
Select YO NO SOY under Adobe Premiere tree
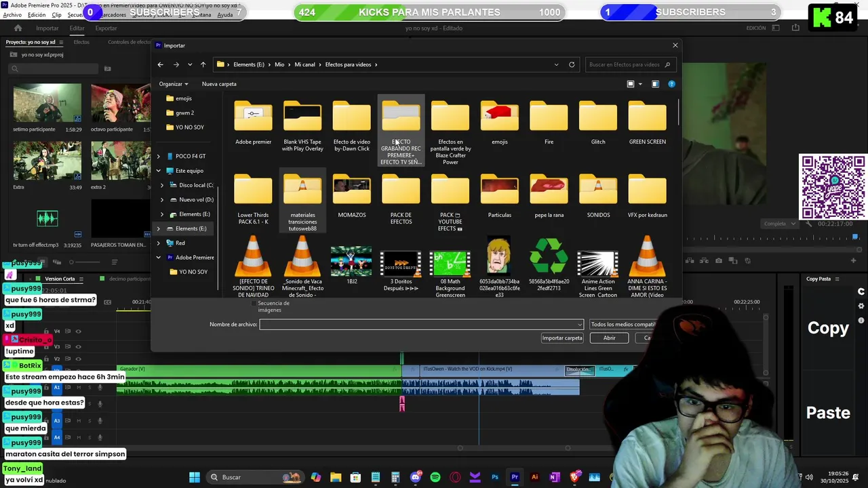coord(193,272)
